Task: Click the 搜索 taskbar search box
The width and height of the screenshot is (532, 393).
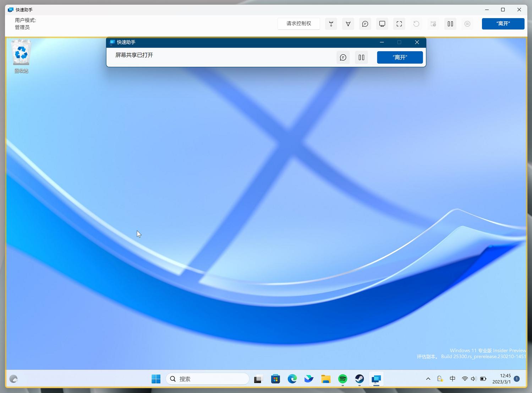Action: [207, 379]
